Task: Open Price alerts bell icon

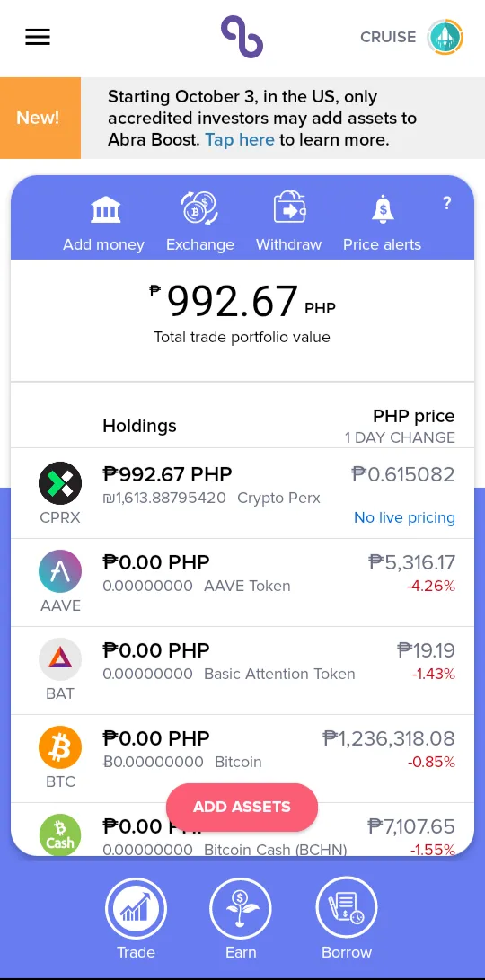Action: pyautogui.click(x=383, y=208)
